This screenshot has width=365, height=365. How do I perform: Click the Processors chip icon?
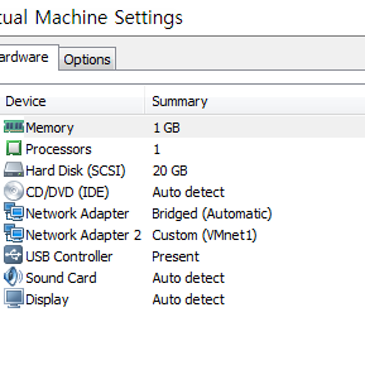[14, 148]
